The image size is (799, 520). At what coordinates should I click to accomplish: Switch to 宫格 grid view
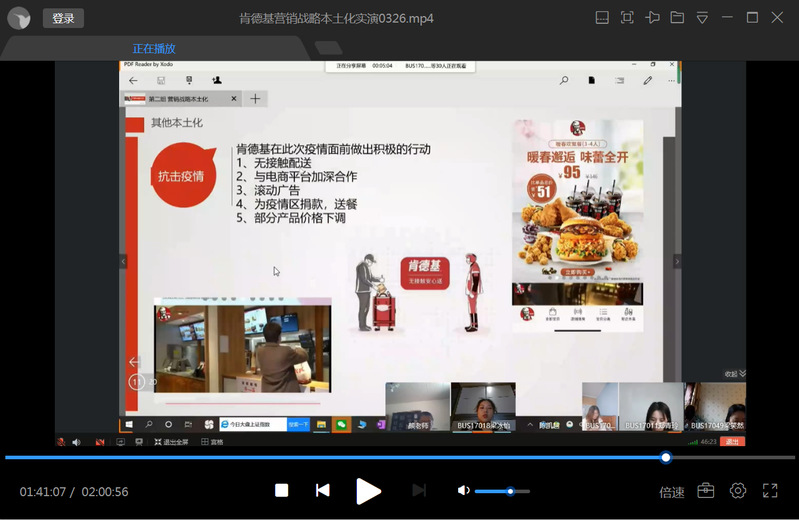coord(212,442)
